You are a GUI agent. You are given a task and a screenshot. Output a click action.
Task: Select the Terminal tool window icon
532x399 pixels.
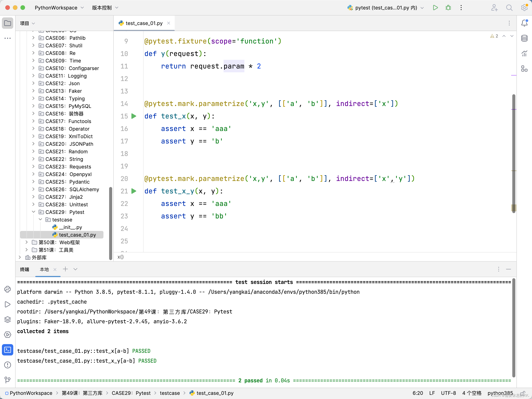pyautogui.click(x=7, y=350)
